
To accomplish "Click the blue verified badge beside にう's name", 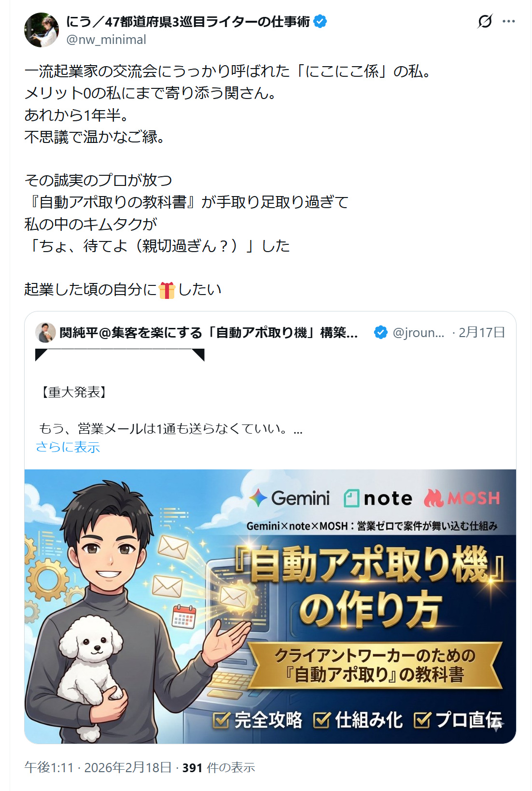I will (x=320, y=21).
